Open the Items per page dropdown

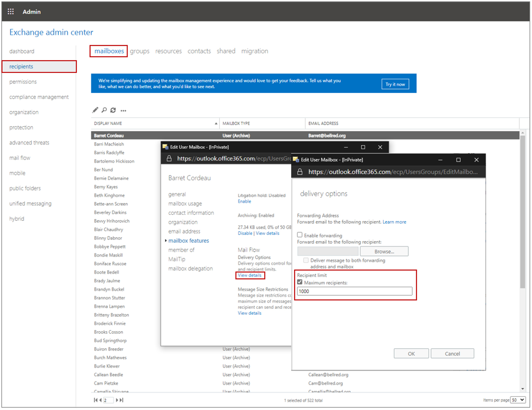(x=518, y=400)
